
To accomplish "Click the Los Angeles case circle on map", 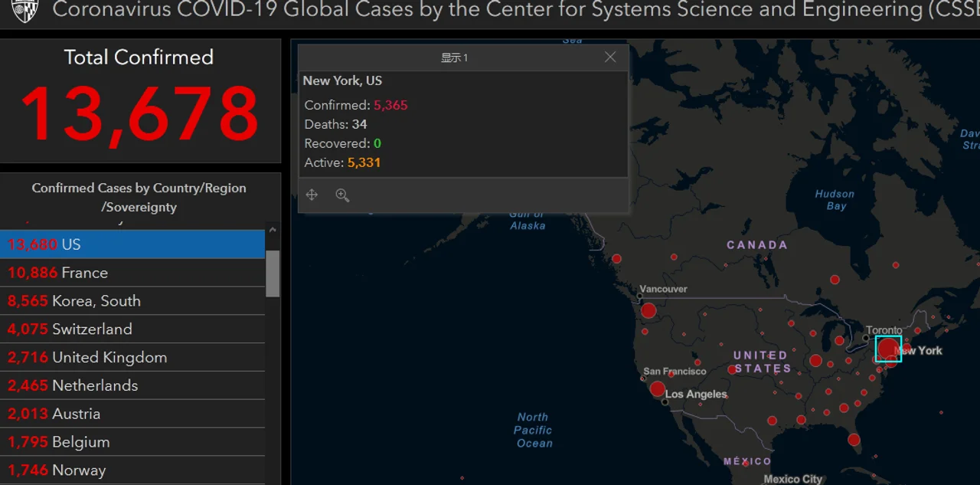I will [657, 389].
